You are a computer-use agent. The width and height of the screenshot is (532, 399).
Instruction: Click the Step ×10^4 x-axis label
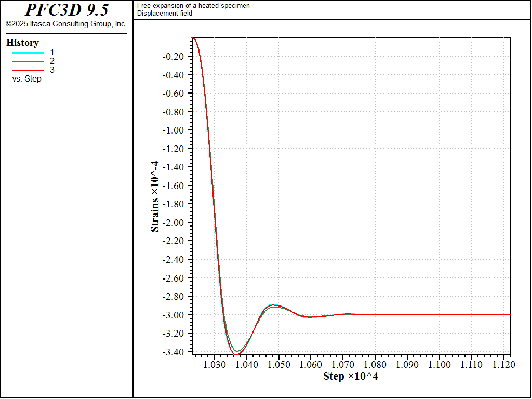(x=351, y=376)
